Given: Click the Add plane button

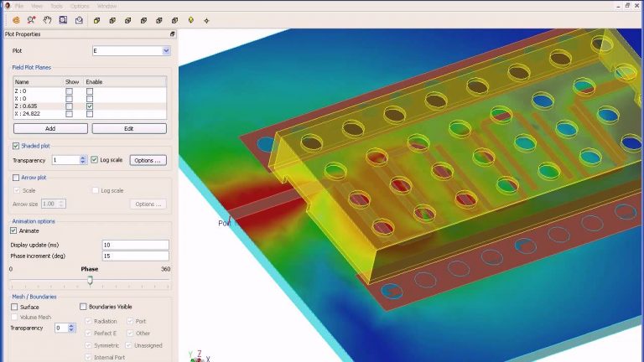Looking at the screenshot, I should [50, 129].
